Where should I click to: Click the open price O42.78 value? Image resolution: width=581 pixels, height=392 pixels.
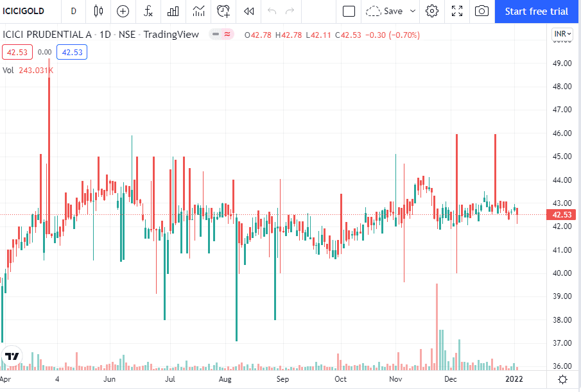pyautogui.click(x=258, y=35)
